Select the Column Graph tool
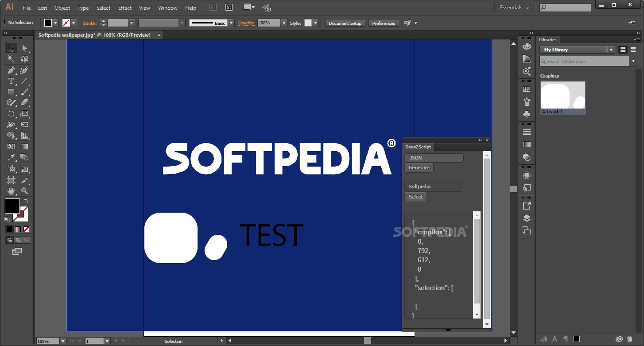 click(x=24, y=169)
